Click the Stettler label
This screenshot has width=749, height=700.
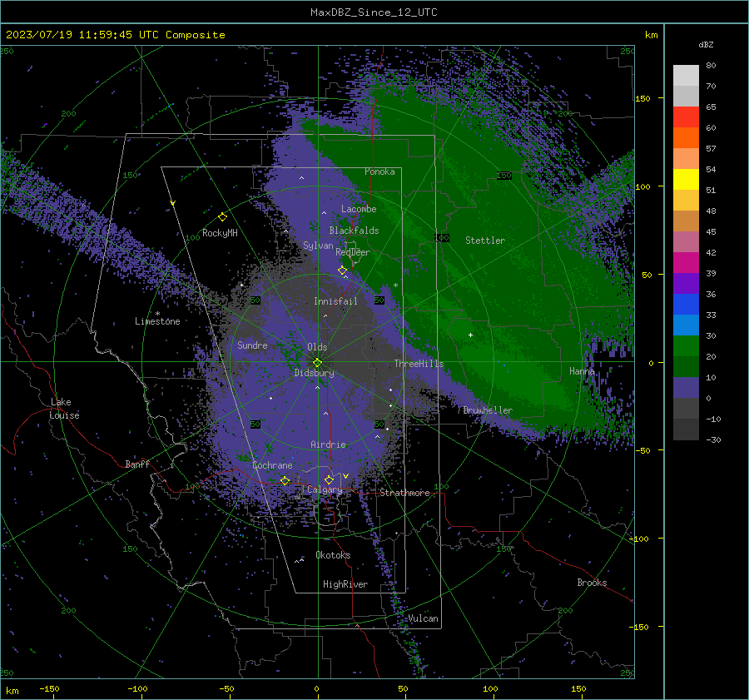click(485, 241)
